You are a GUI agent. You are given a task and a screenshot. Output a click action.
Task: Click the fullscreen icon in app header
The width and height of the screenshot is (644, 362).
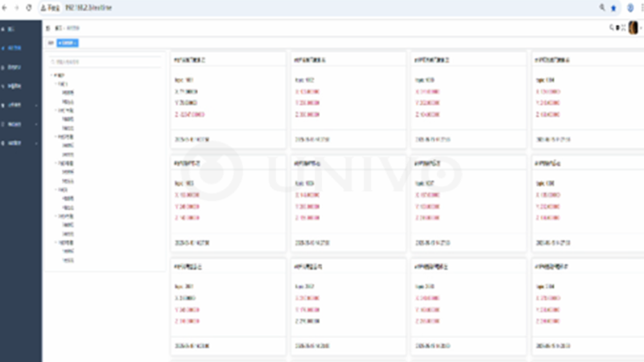point(623,27)
